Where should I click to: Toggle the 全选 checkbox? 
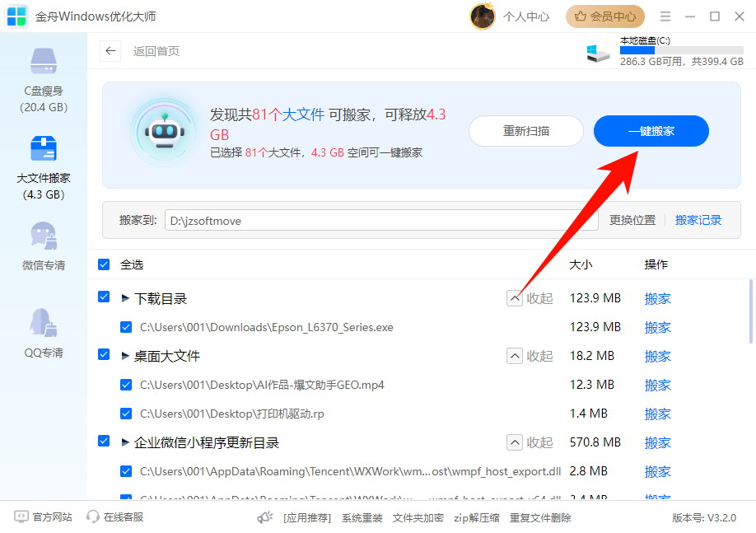pos(104,264)
